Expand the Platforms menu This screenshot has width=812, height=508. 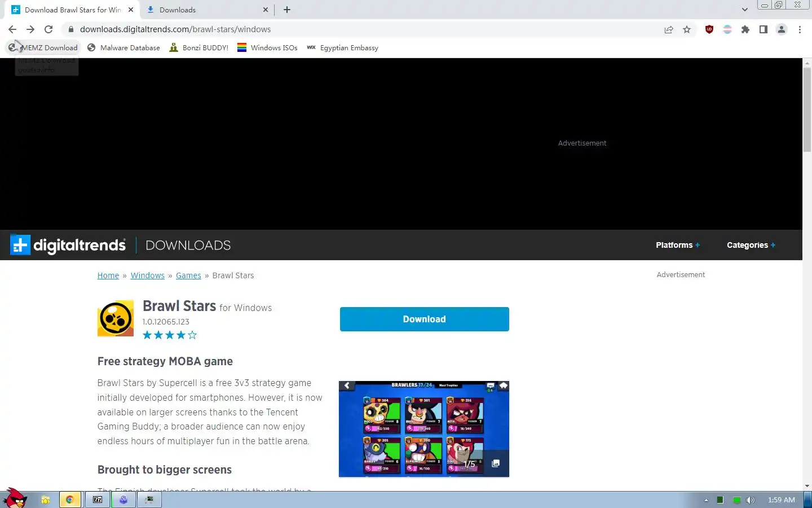tap(678, 245)
